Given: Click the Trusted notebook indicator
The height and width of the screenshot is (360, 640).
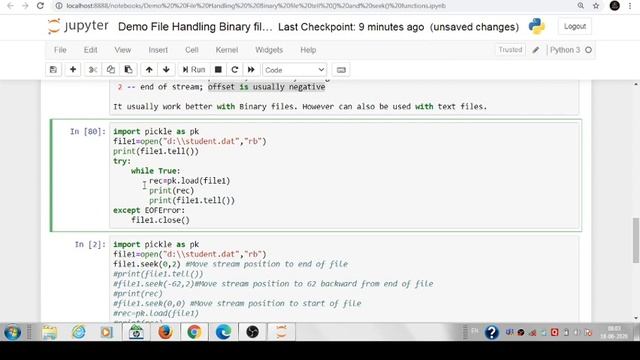Looking at the screenshot, I should (510, 50).
